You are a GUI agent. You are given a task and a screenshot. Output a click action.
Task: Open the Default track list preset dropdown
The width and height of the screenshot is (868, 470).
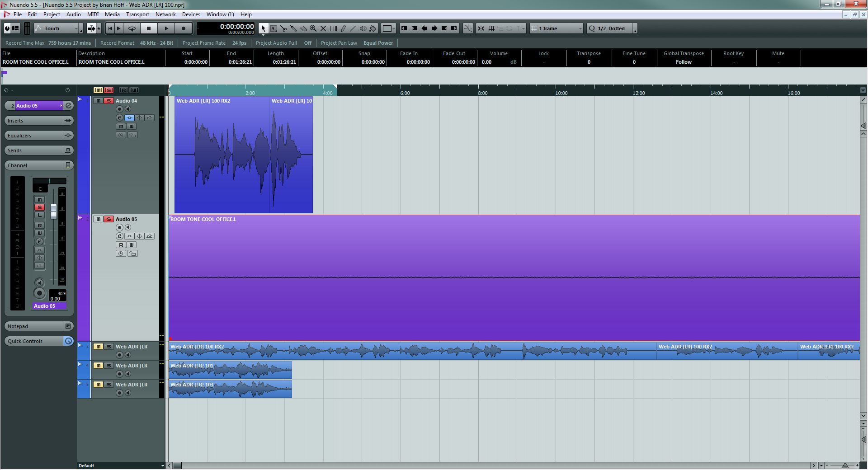coord(121,465)
